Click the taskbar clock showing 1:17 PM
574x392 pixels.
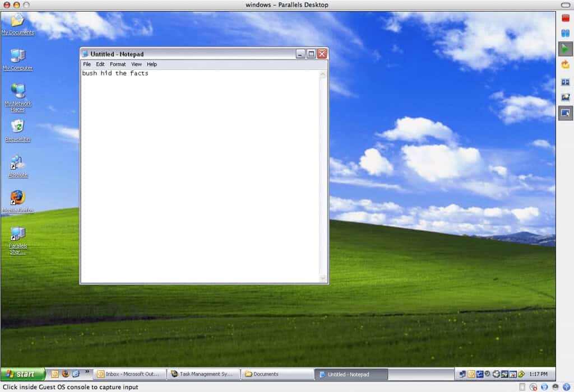pyautogui.click(x=538, y=374)
